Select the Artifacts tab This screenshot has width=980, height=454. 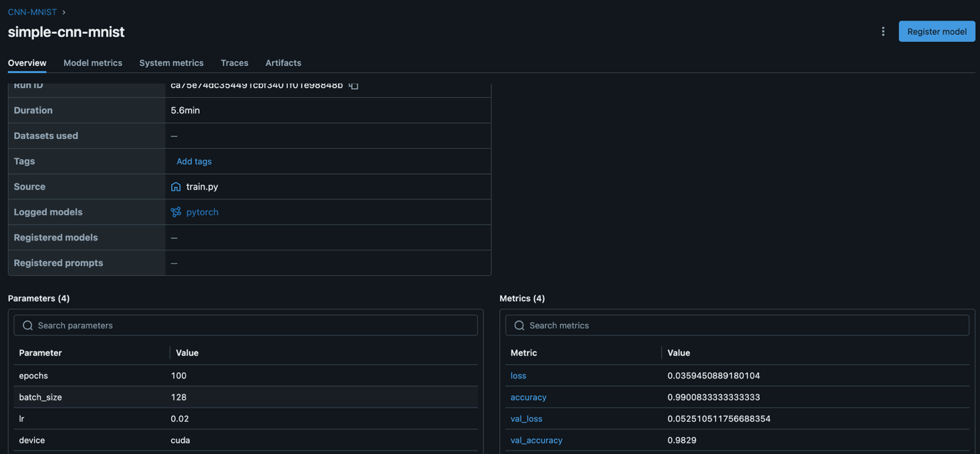coord(283,62)
